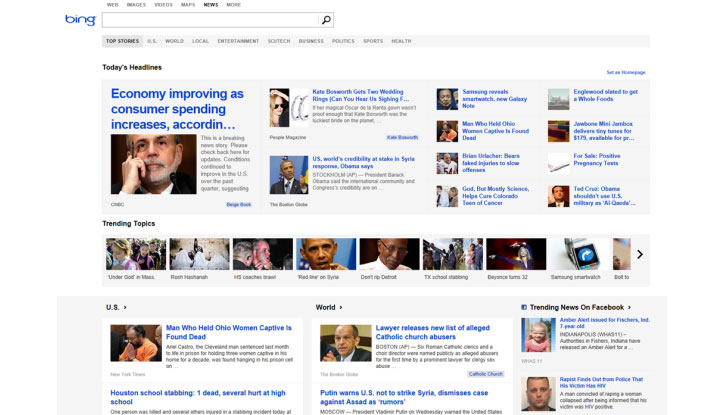Switch to the WORLD category
Viewport: 724px width, 415px height.
point(175,41)
